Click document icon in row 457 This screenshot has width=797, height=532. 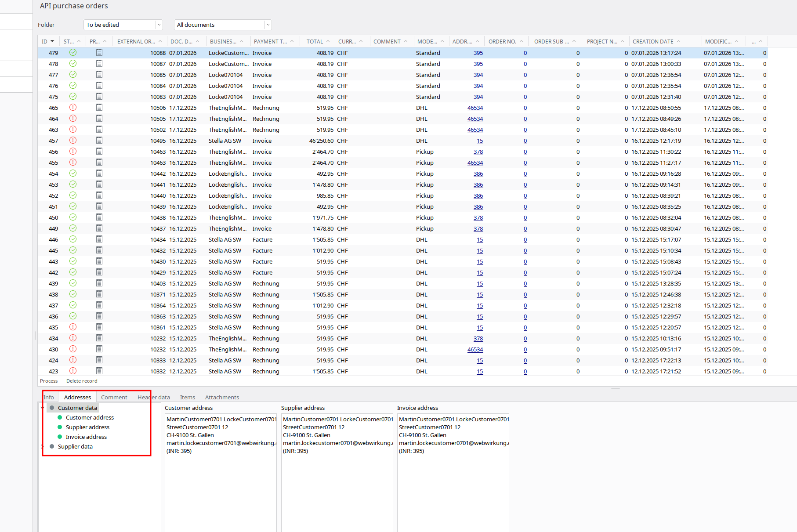click(x=99, y=141)
